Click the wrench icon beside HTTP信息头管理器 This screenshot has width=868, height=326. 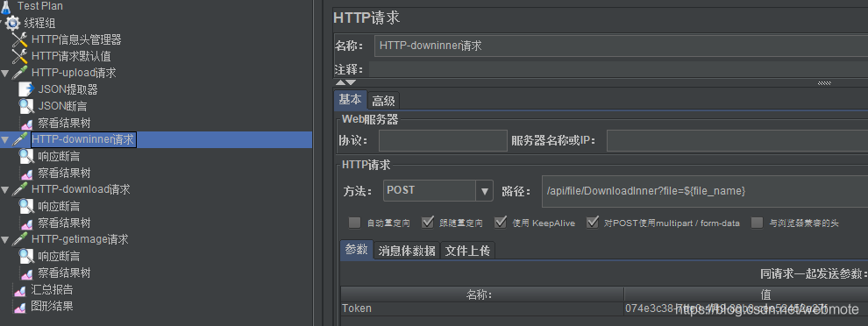pos(20,39)
